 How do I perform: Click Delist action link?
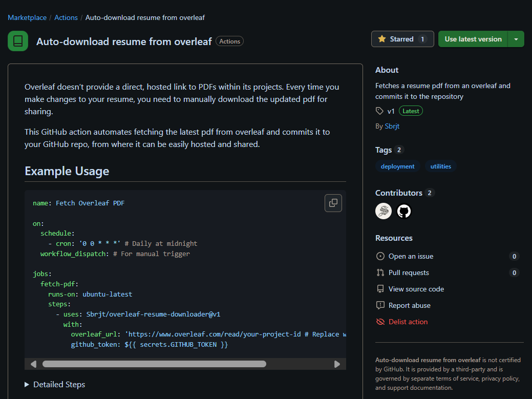[408, 322]
